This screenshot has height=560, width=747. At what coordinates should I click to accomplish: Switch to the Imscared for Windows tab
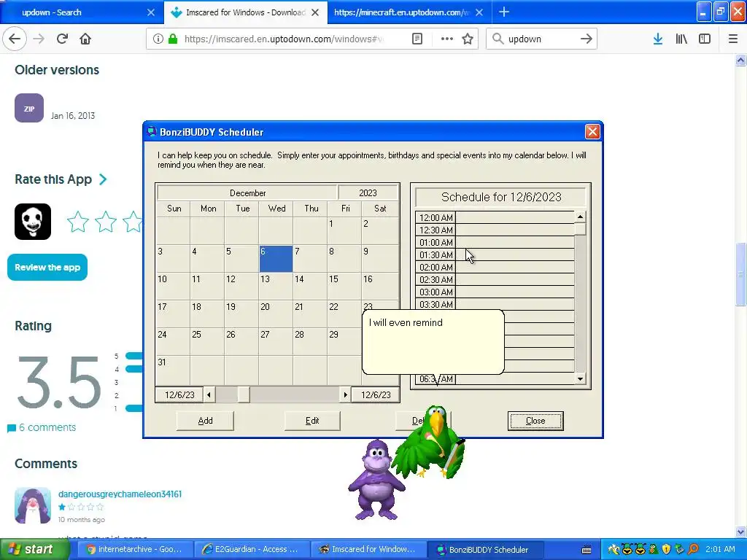[245, 12]
